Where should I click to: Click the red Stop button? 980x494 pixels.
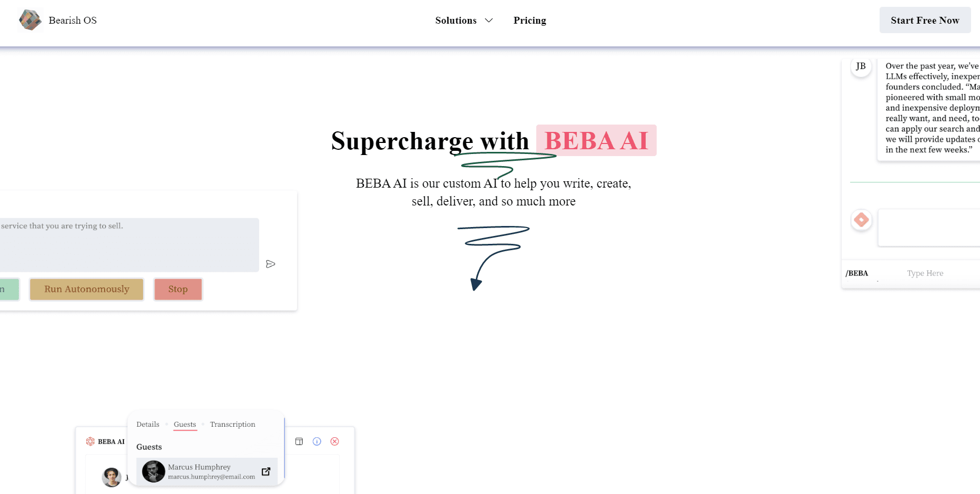click(x=178, y=289)
